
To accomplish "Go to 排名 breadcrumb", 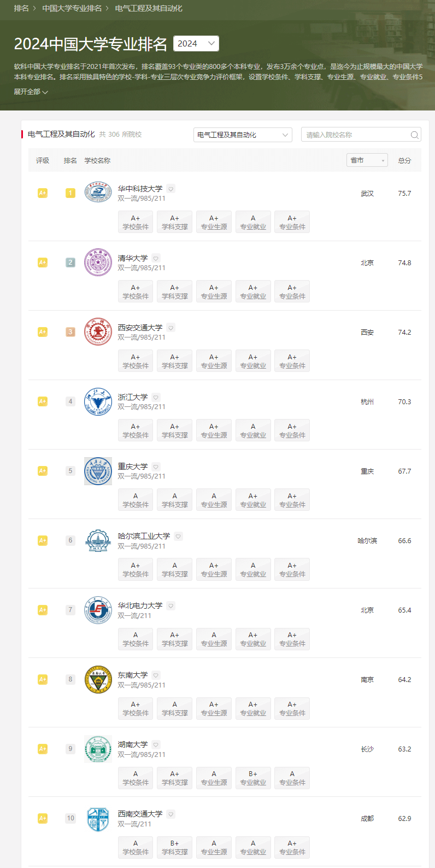I will tap(21, 8).
